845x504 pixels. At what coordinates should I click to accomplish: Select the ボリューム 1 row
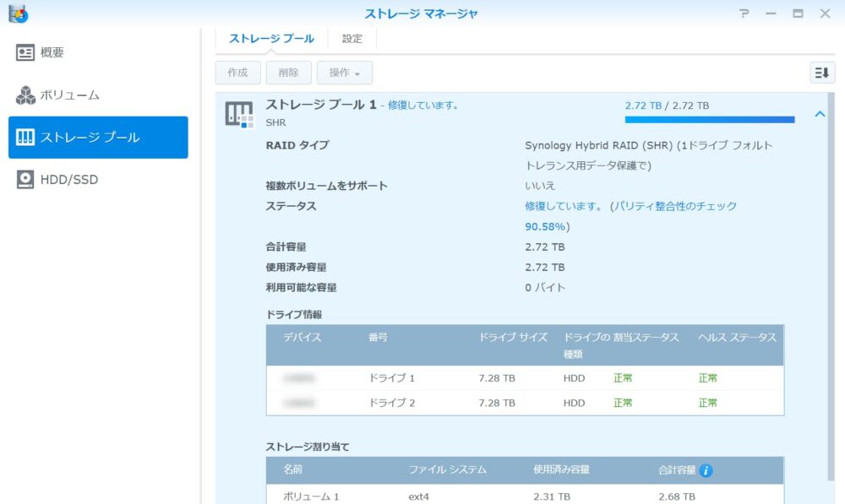point(525,496)
